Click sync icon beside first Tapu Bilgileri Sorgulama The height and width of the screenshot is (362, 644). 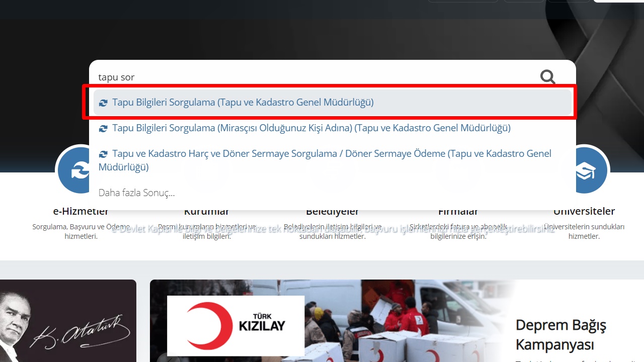tap(103, 103)
